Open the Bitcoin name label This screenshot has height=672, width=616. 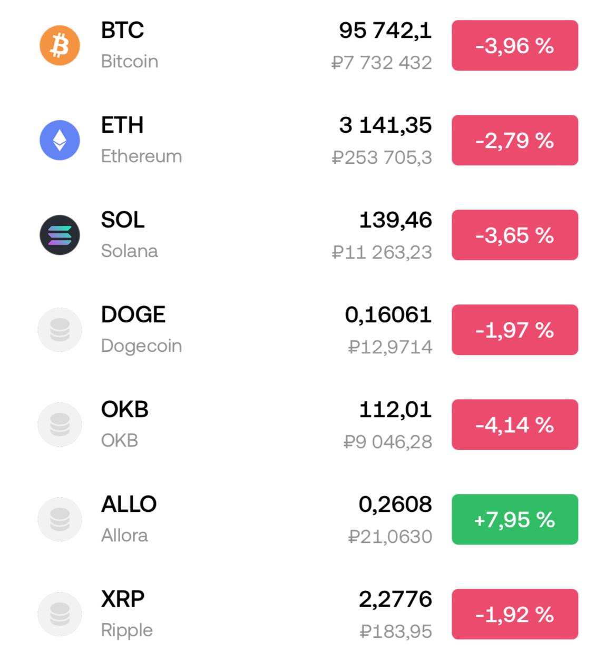[x=130, y=62]
